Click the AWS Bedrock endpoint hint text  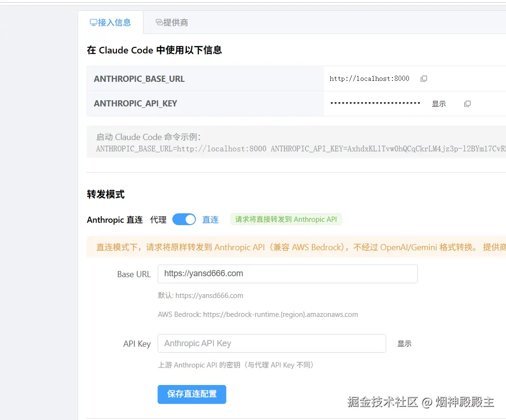point(258,315)
